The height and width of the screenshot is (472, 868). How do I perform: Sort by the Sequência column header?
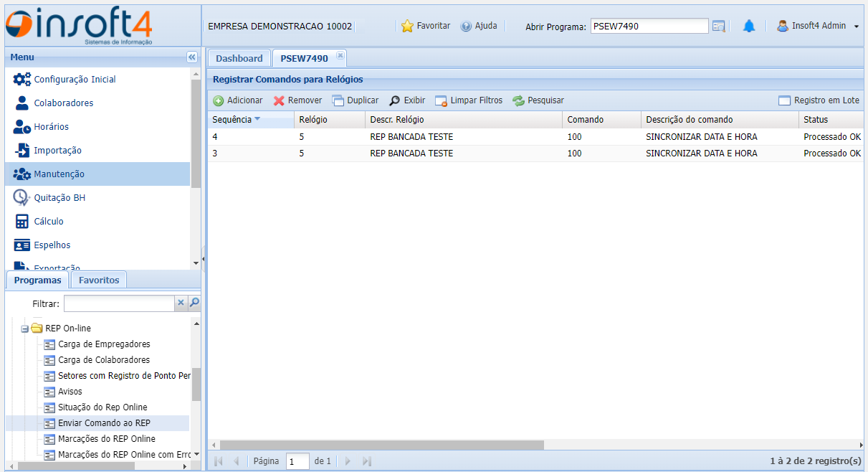[232, 120]
